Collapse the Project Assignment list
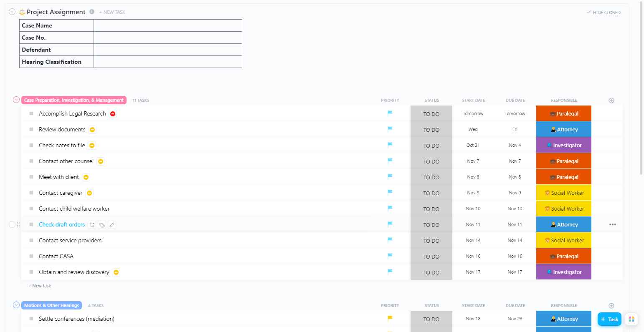The width and height of the screenshot is (644, 332). click(12, 11)
